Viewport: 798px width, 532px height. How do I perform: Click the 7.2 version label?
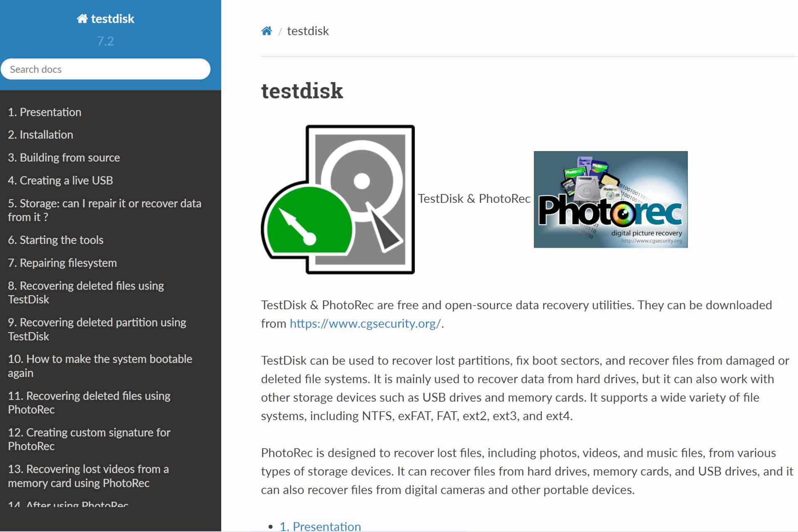[x=106, y=41]
